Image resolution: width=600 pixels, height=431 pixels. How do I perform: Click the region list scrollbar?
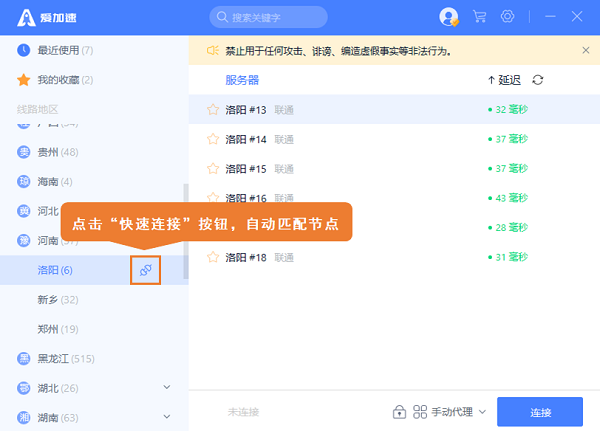point(186,232)
